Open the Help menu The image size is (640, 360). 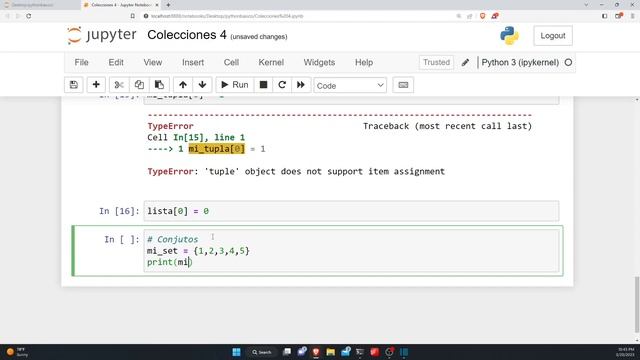click(364, 62)
